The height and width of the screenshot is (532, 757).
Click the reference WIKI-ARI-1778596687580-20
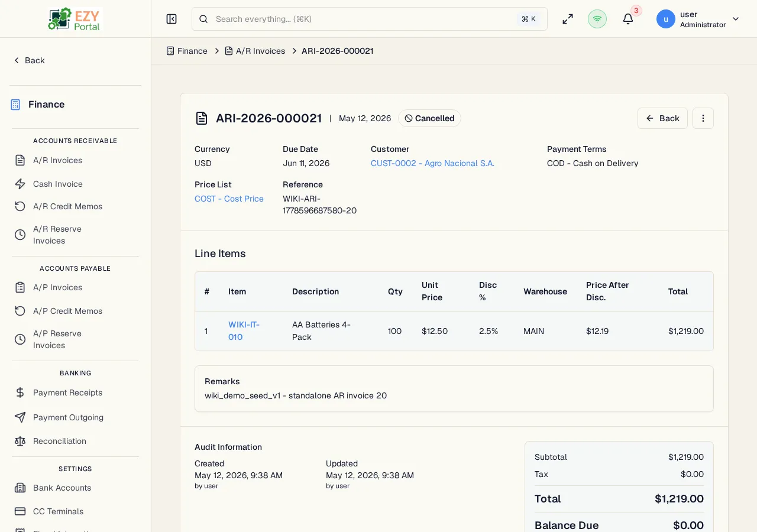[319, 205]
